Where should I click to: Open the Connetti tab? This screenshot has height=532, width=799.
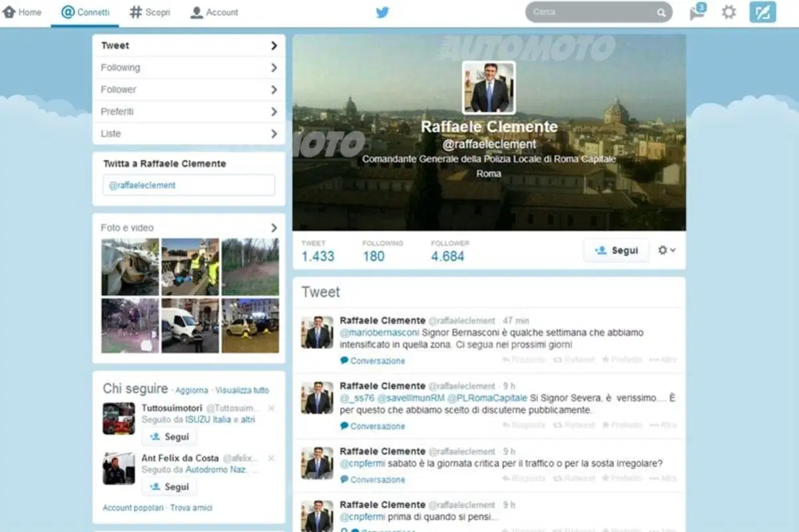85,12
